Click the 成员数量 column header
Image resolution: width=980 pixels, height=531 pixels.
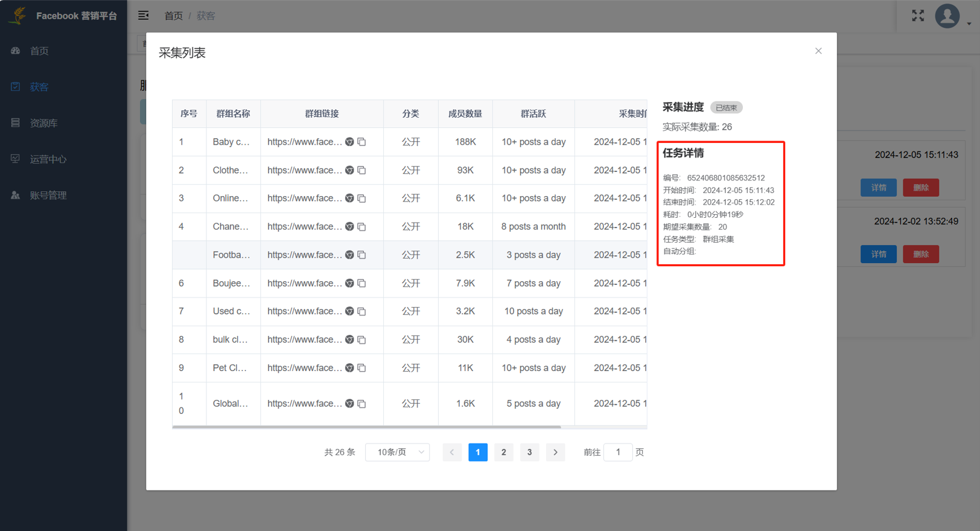pos(465,113)
